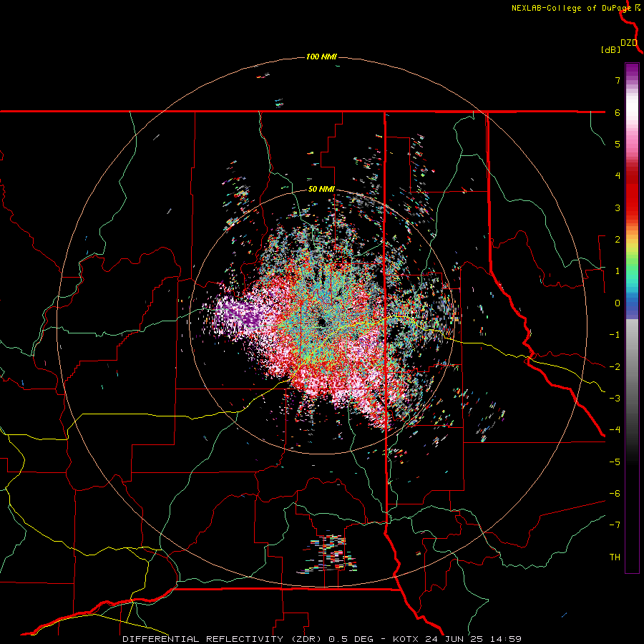The image size is (644, 644).
Task: Click legend value -4
Action: 615,430
